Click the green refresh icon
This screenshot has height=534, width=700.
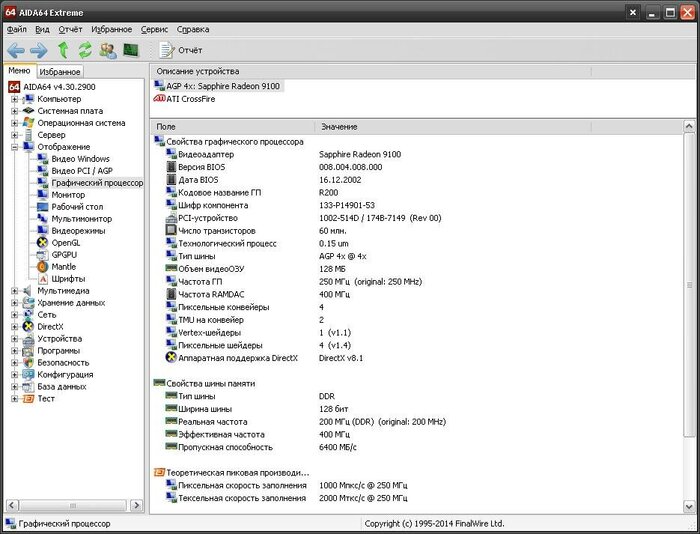[85, 50]
